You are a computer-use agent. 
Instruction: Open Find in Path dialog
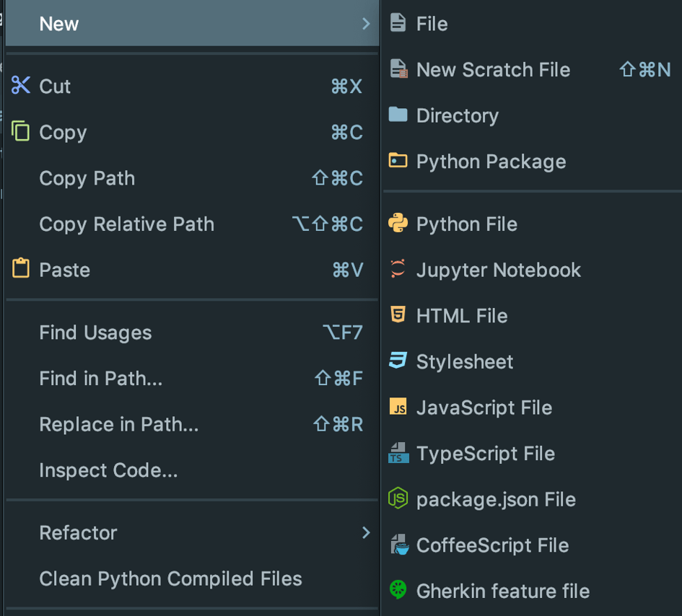pyautogui.click(x=100, y=378)
